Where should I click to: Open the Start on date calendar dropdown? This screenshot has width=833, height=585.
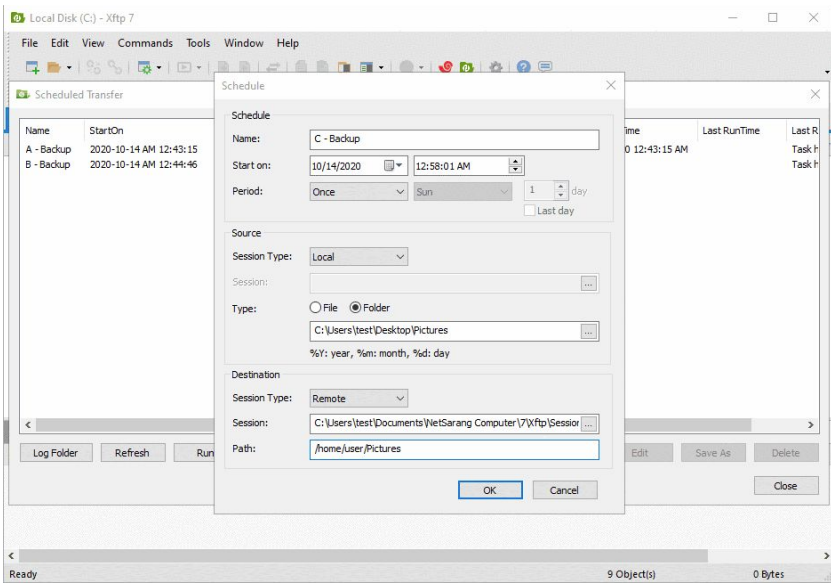coord(394,166)
